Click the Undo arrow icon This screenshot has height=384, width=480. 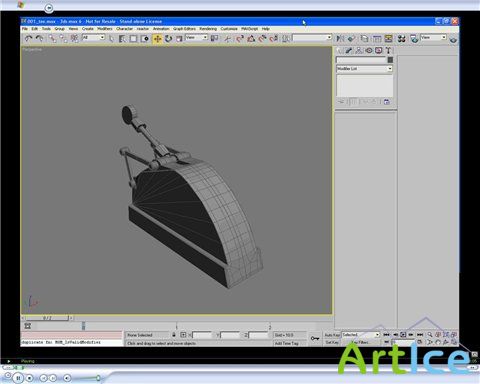[28, 39]
